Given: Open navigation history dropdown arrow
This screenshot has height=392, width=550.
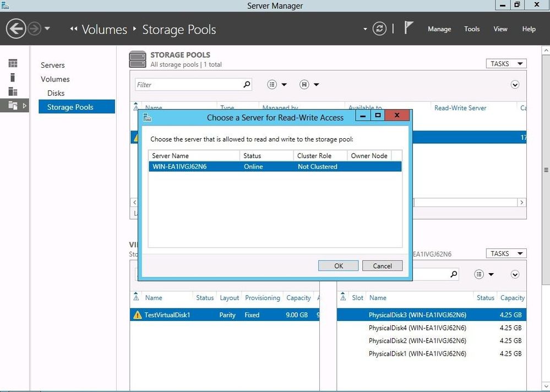Looking at the screenshot, I should click(x=47, y=29).
